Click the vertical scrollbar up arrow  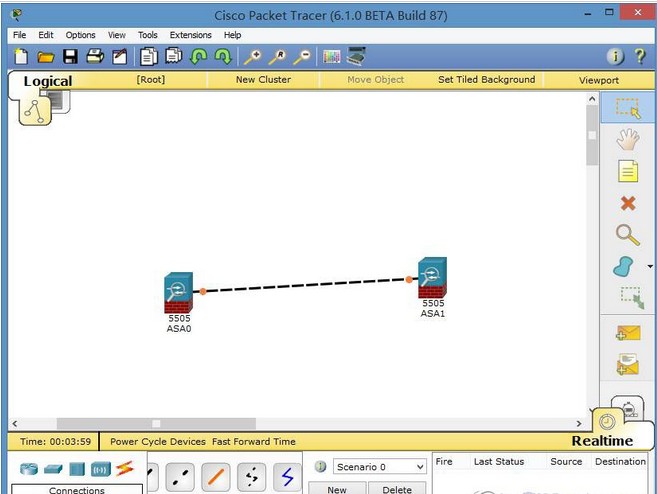(592, 99)
